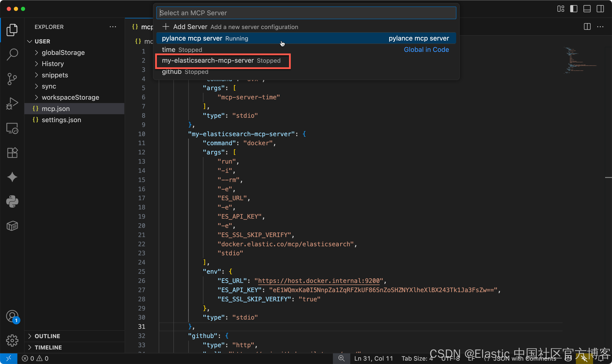Viewport: 612px width, 364px height.
Task: Open the sparkle AI chat icon
Action: coord(12,177)
